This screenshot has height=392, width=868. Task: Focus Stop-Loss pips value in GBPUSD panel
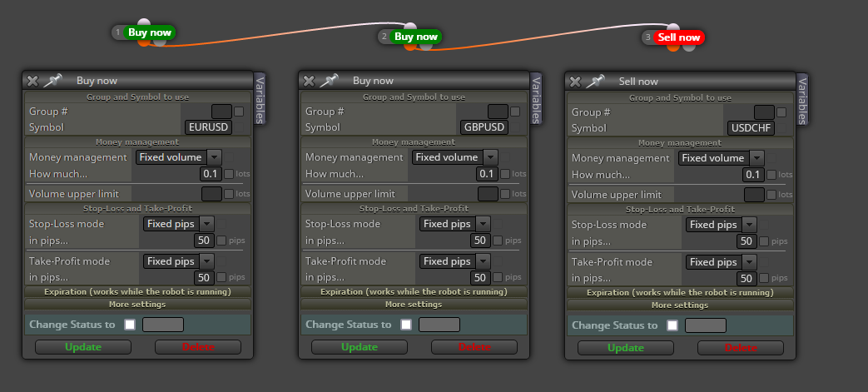pyautogui.click(x=480, y=241)
